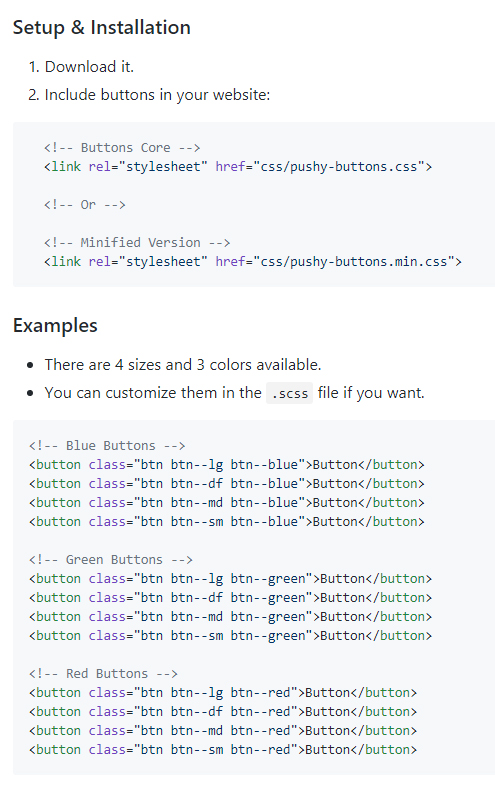This screenshot has height=791, width=495.
Task: Select the 'btn--md btn--red' code line
Action: pos(223,731)
